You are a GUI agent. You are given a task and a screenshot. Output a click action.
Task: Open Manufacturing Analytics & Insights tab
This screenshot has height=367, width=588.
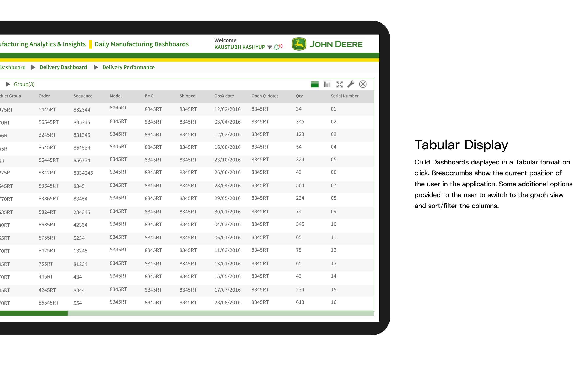pyautogui.click(x=42, y=44)
